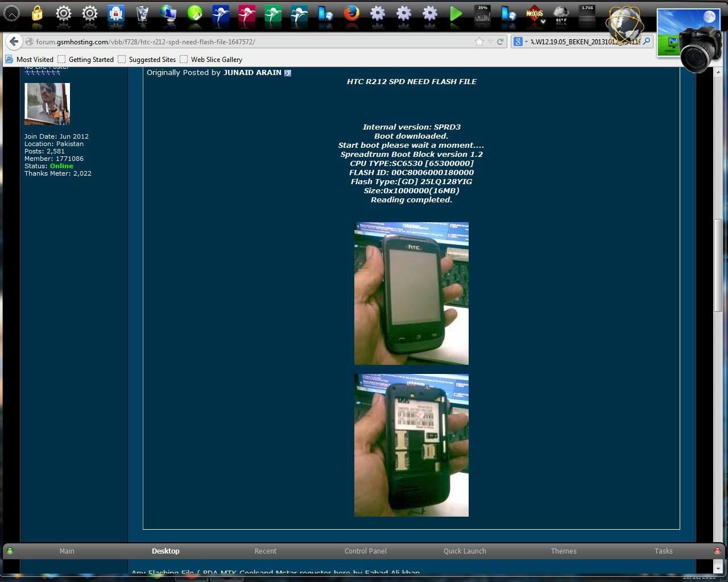Click the HTC phone front photo

coord(411,293)
